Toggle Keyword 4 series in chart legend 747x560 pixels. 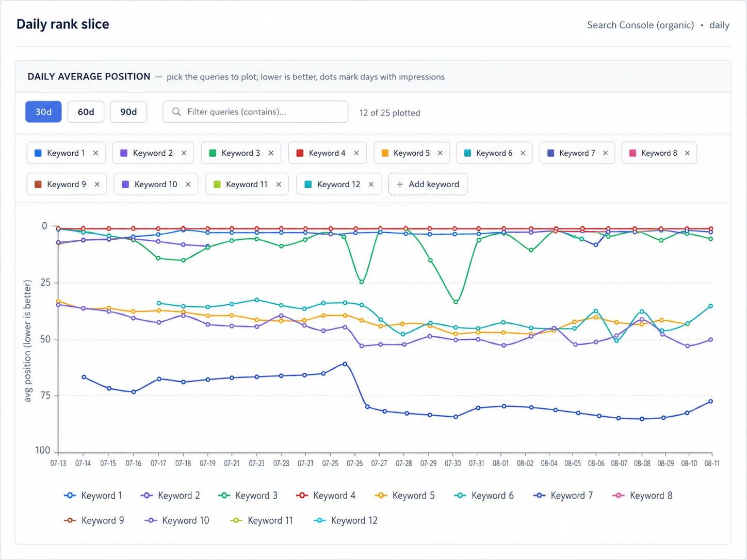[326, 496]
